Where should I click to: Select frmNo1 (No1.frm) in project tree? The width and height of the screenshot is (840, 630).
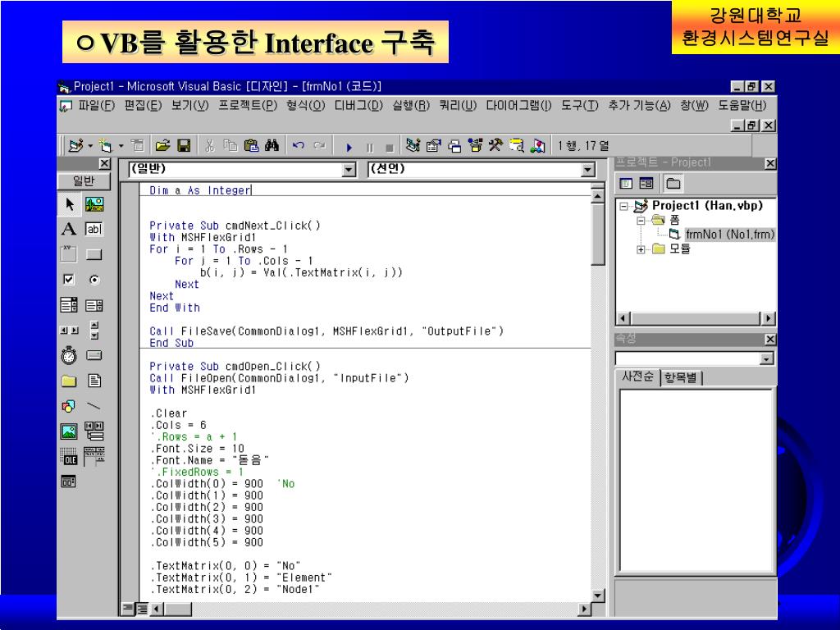pos(729,234)
